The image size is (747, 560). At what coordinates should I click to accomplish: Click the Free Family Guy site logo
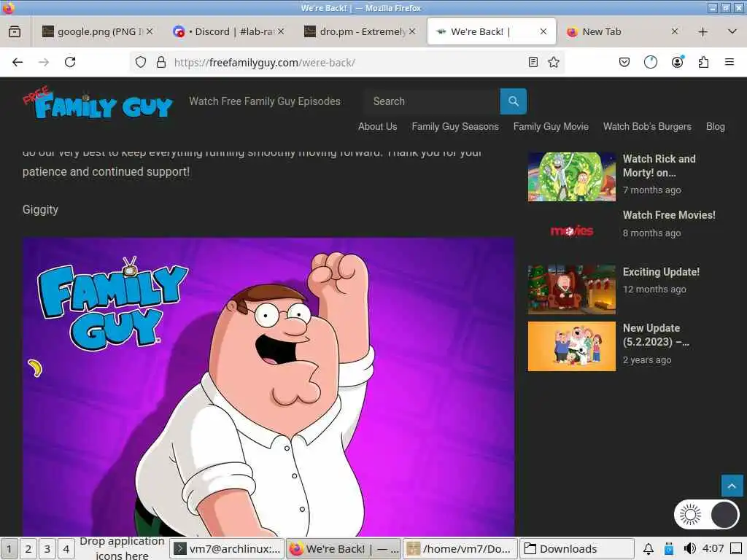point(98,104)
